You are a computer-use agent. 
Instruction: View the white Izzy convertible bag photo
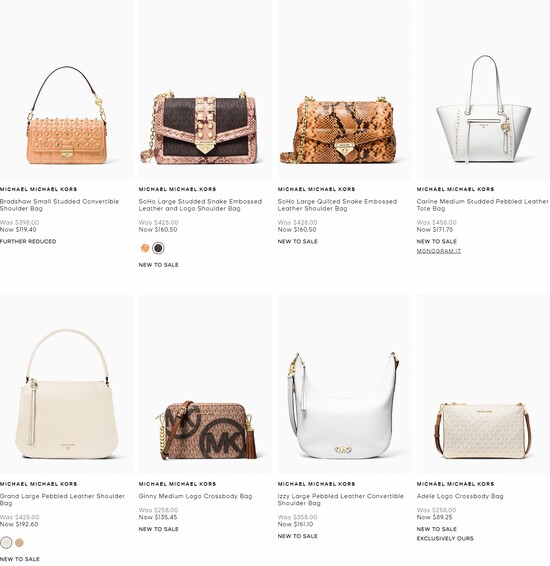coord(344,384)
